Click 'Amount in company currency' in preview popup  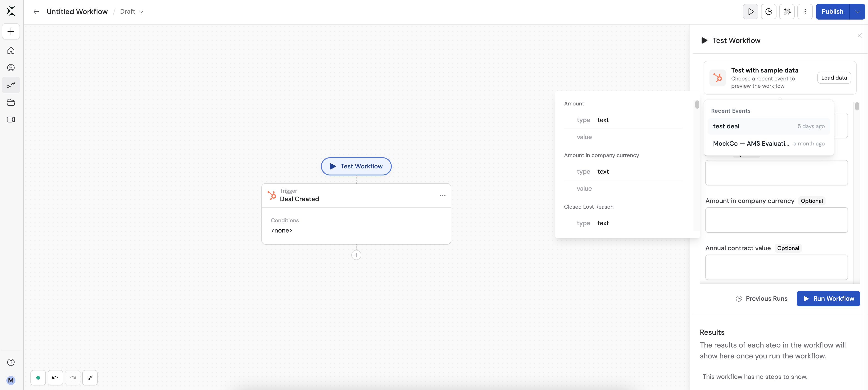(x=601, y=155)
